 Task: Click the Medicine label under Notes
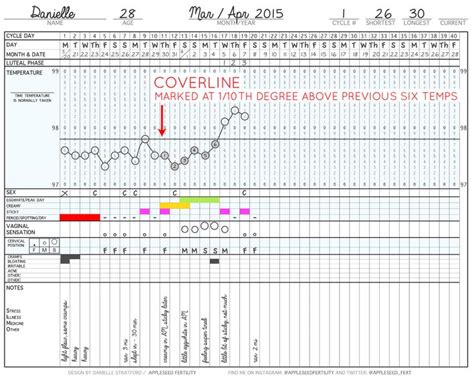pos(15,323)
